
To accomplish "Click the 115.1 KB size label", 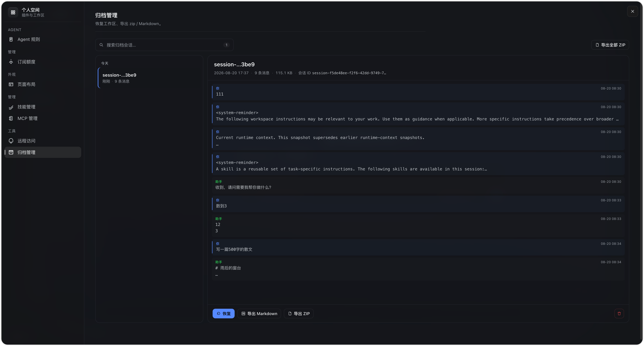I will click(x=284, y=73).
